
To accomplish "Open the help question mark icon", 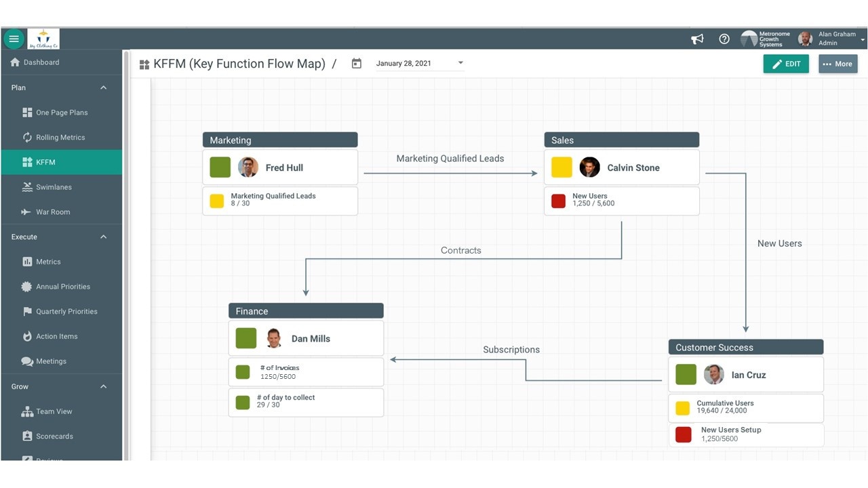I will [x=724, y=39].
